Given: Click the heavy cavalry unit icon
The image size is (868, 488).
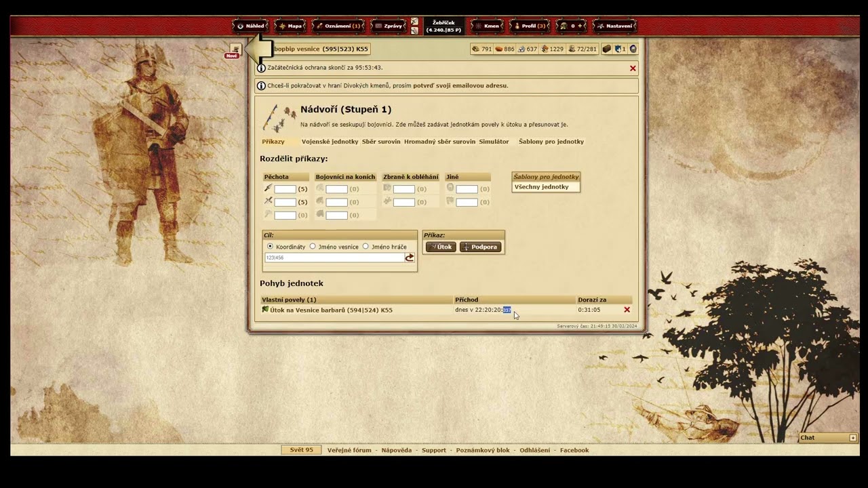Looking at the screenshot, I should (x=320, y=214).
